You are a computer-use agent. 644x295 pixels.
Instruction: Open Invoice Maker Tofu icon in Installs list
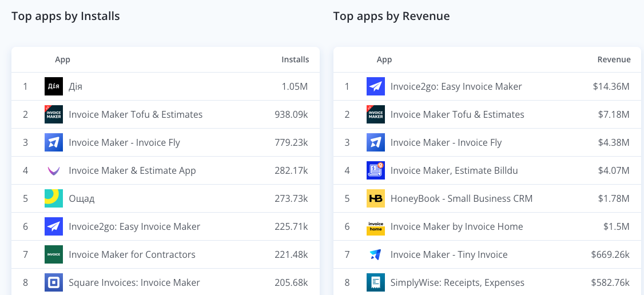[54, 114]
